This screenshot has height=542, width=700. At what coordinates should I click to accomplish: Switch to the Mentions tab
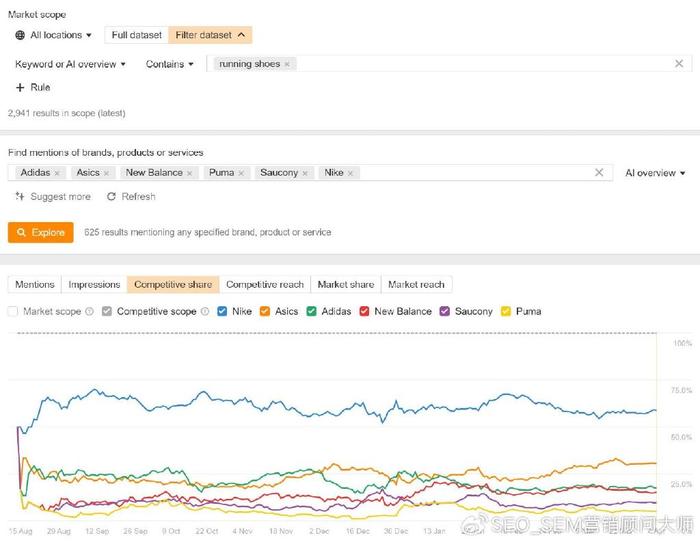35,284
